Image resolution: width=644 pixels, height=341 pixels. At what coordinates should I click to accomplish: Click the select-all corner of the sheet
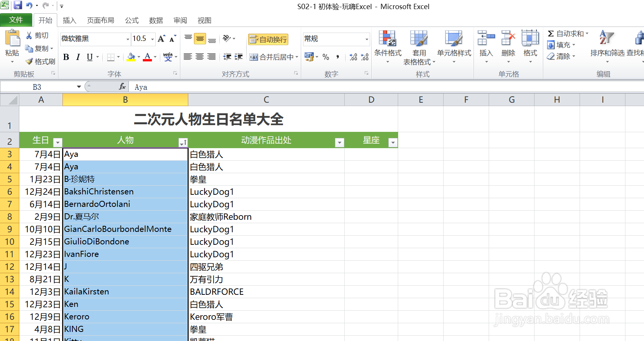click(x=10, y=100)
